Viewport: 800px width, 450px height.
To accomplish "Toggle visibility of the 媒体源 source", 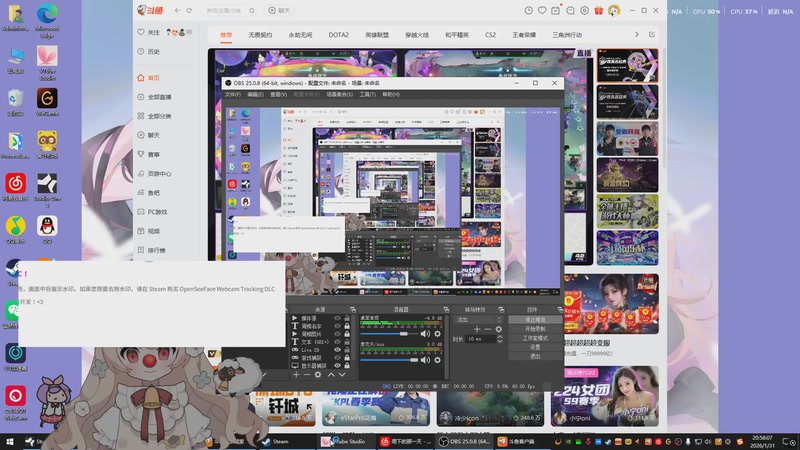I will coord(337,318).
